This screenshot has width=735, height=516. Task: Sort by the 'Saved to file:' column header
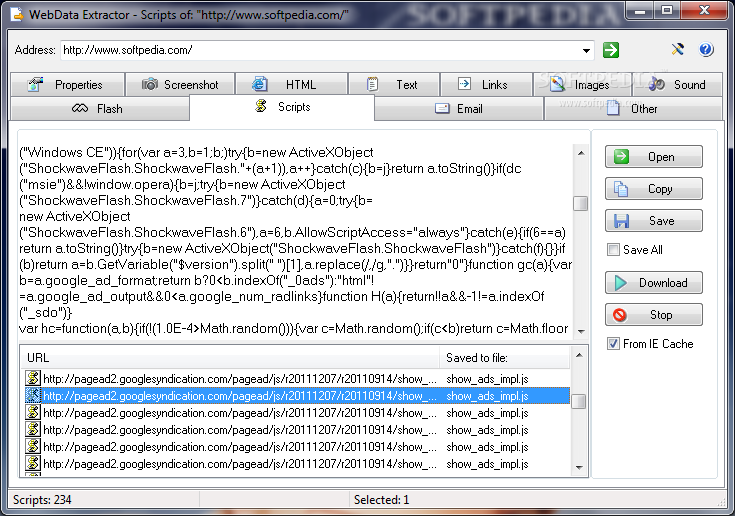tap(505, 358)
